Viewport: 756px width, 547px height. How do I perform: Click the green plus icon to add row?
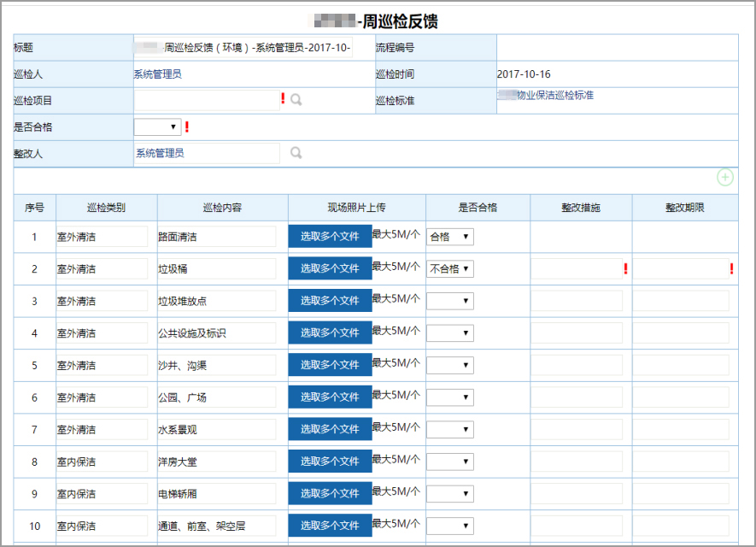click(724, 177)
